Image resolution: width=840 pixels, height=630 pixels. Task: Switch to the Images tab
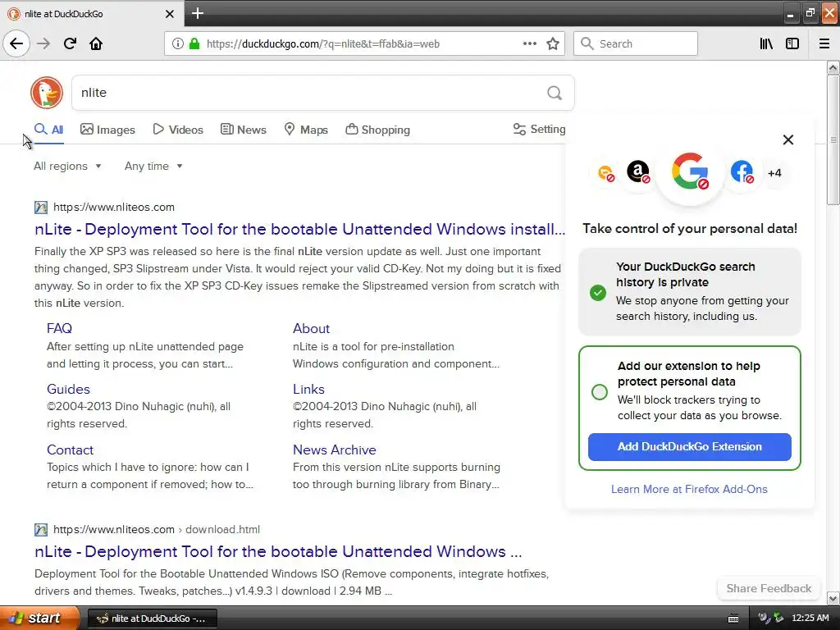point(107,130)
